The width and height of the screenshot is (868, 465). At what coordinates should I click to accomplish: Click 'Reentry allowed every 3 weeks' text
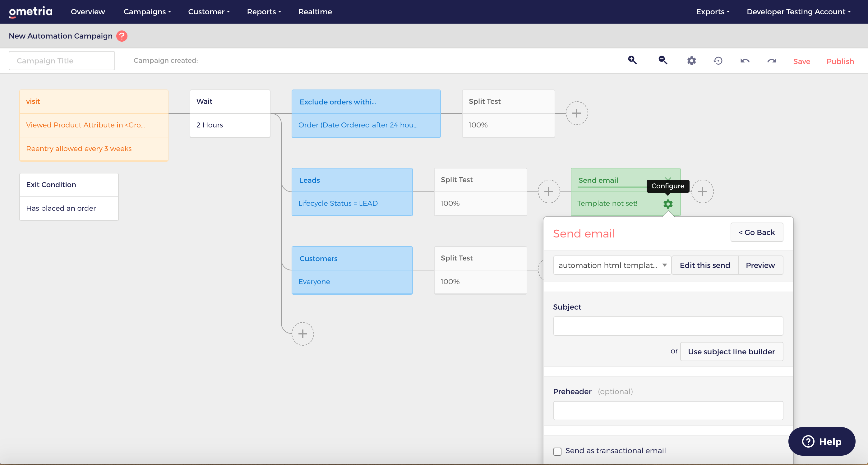[79, 149]
